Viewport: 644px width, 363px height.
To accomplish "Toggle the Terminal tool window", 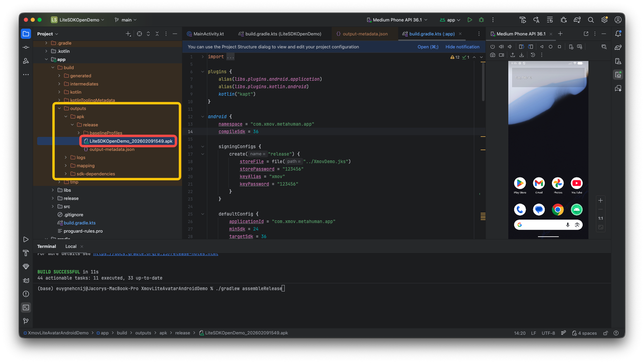I will tap(26, 307).
